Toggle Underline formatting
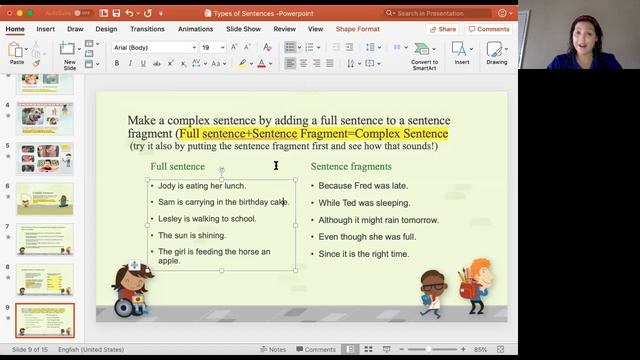640x360 pixels. pyautogui.click(x=143, y=63)
